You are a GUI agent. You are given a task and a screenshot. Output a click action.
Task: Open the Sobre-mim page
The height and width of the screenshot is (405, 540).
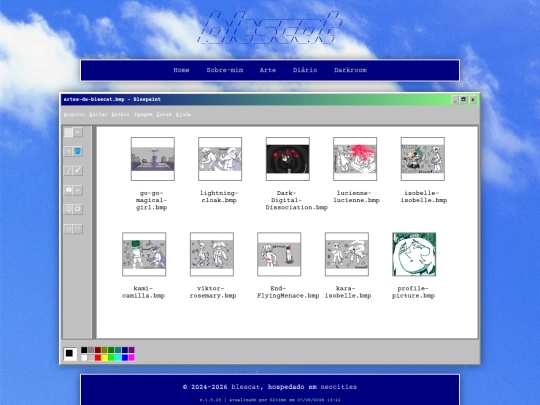[225, 70]
